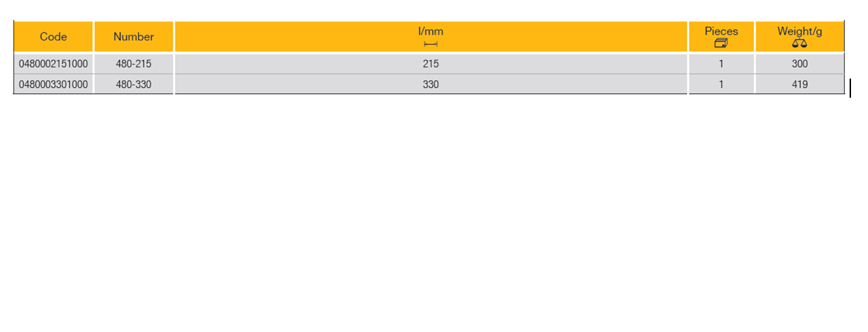The width and height of the screenshot is (868, 332).
Task: Select the 300 weight value cell
Action: click(x=799, y=64)
